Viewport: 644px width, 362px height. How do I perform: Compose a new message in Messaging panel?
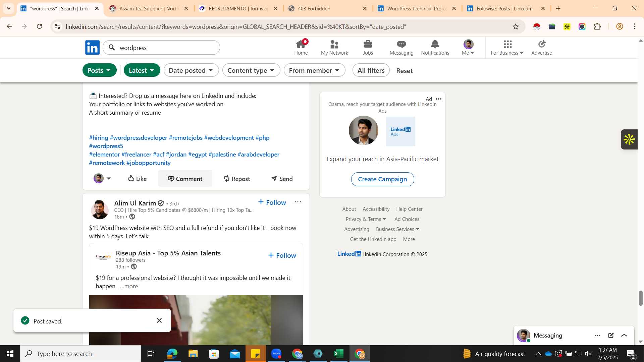click(x=611, y=336)
